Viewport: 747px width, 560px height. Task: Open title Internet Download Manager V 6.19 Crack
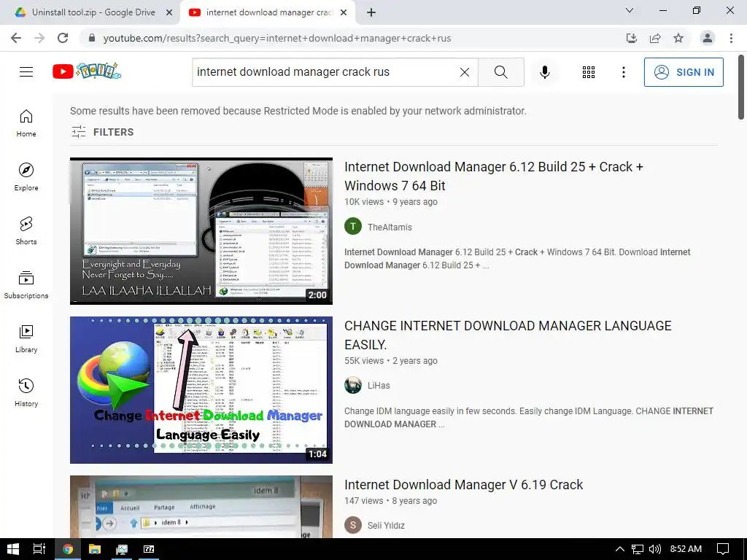(463, 485)
